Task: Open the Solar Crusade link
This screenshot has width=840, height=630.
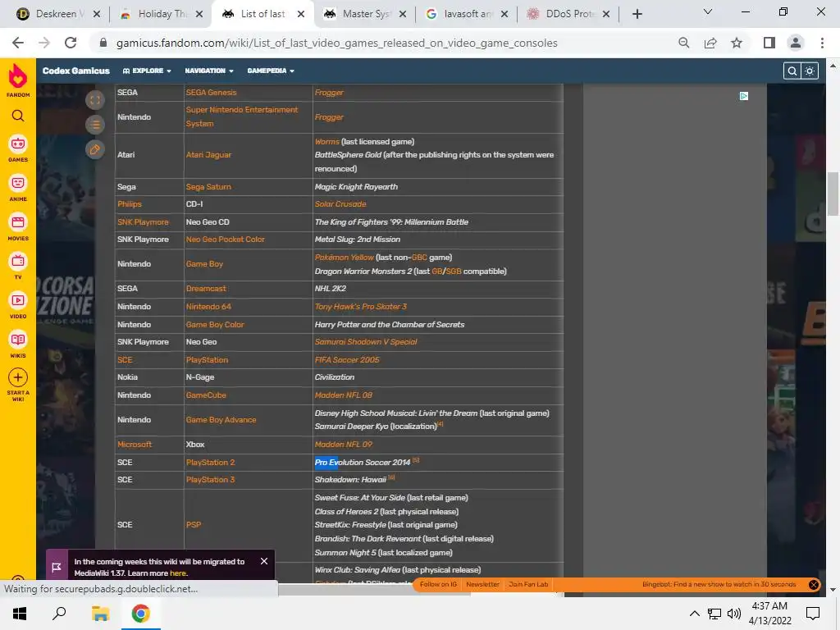Action: (340, 204)
